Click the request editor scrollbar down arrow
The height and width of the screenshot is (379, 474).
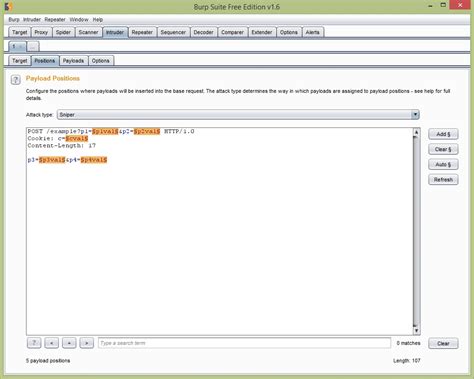point(416,331)
